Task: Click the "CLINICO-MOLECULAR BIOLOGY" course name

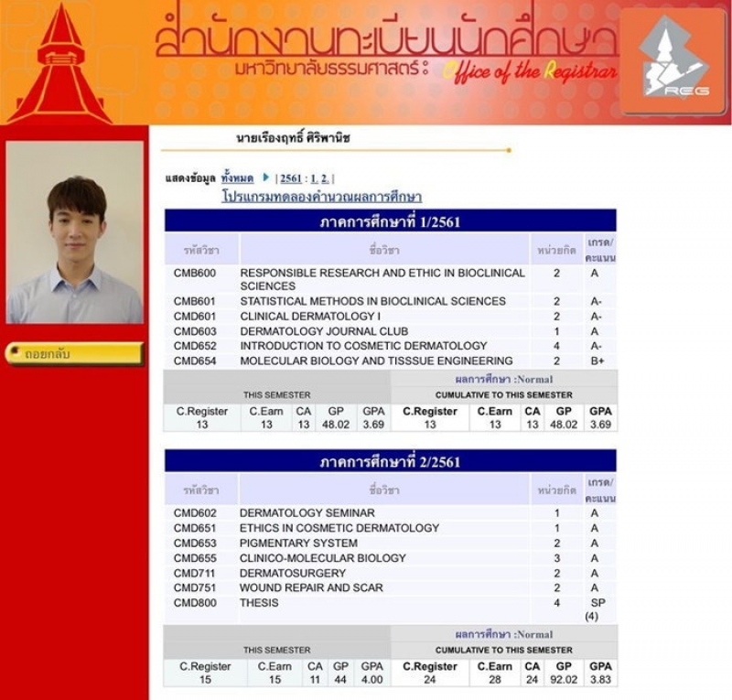Action: point(323,558)
